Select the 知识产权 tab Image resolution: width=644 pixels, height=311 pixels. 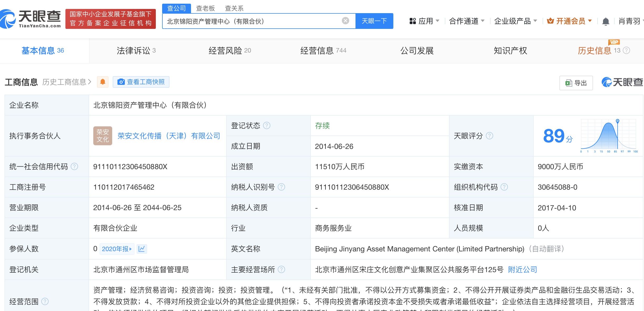click(511, 50)
